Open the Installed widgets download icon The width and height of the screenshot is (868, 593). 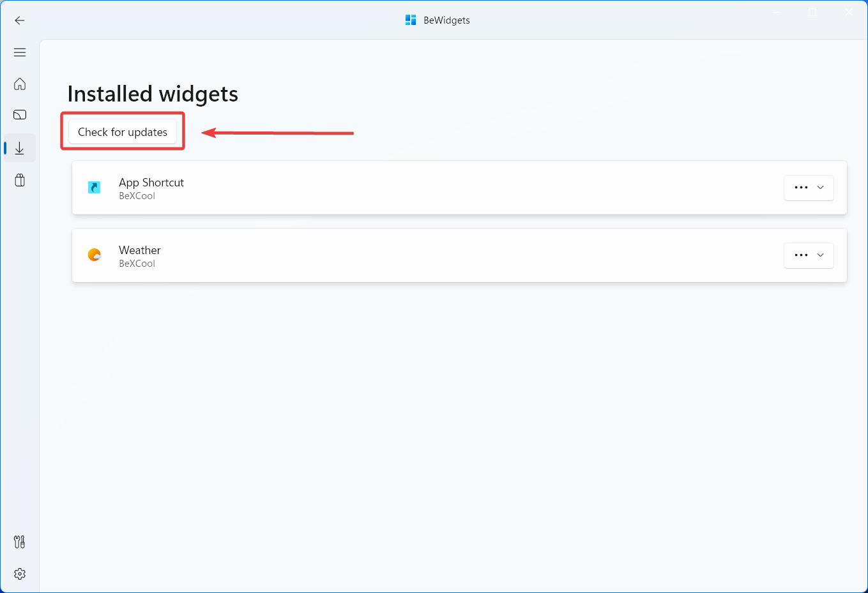point(20,147)
